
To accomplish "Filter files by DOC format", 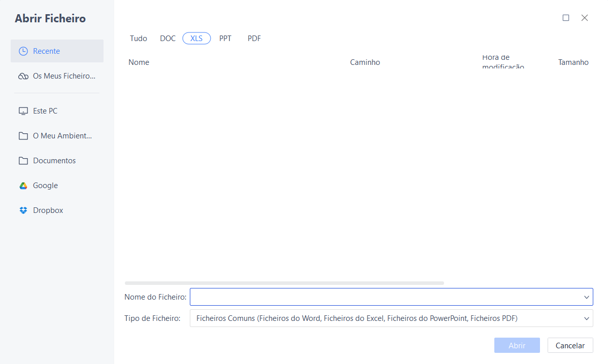I will coord(167,38).
